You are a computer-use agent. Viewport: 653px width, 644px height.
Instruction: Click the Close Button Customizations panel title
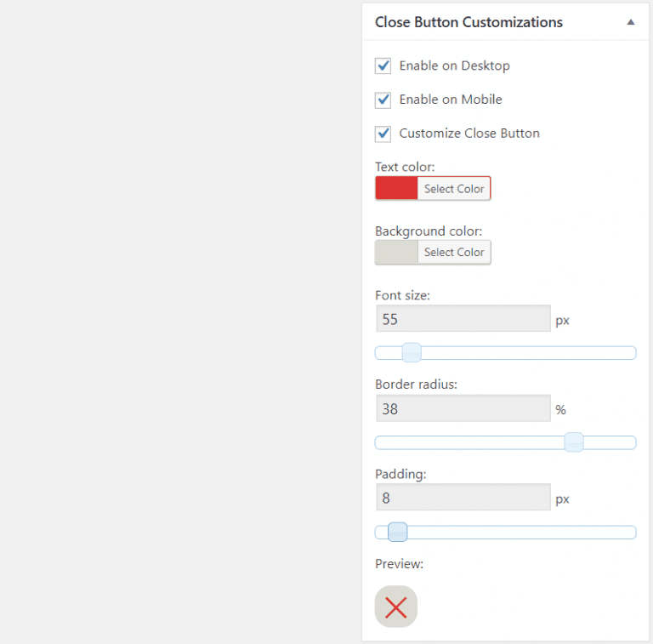(468, 23)
